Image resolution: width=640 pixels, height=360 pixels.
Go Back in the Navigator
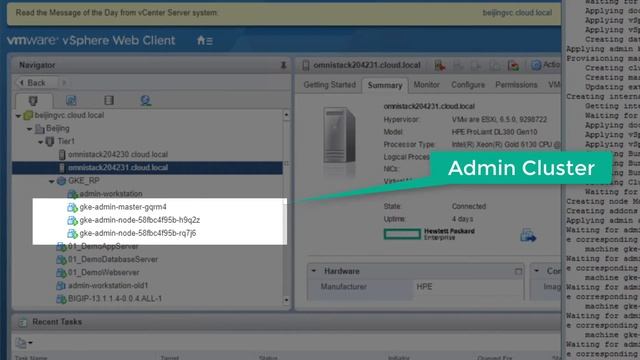(x=33, y=83)
